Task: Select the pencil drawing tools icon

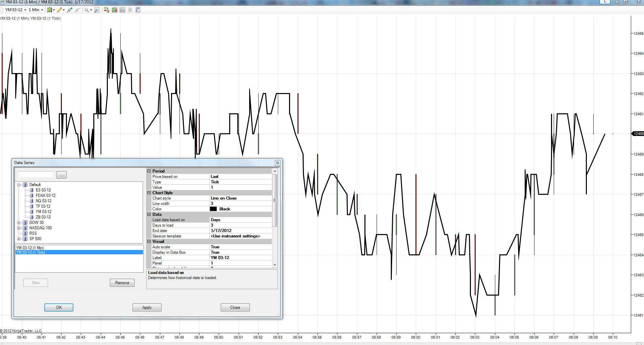Action: 59,10
